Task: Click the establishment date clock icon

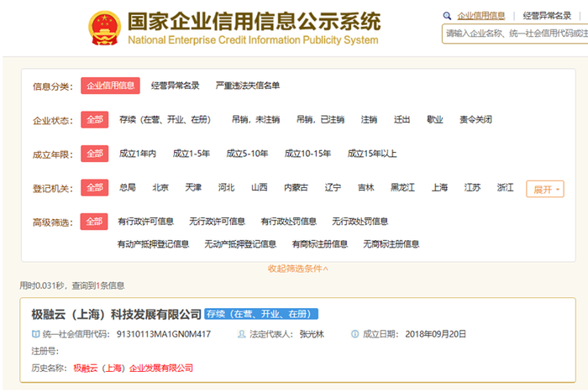Action: (x=355, y=334)
